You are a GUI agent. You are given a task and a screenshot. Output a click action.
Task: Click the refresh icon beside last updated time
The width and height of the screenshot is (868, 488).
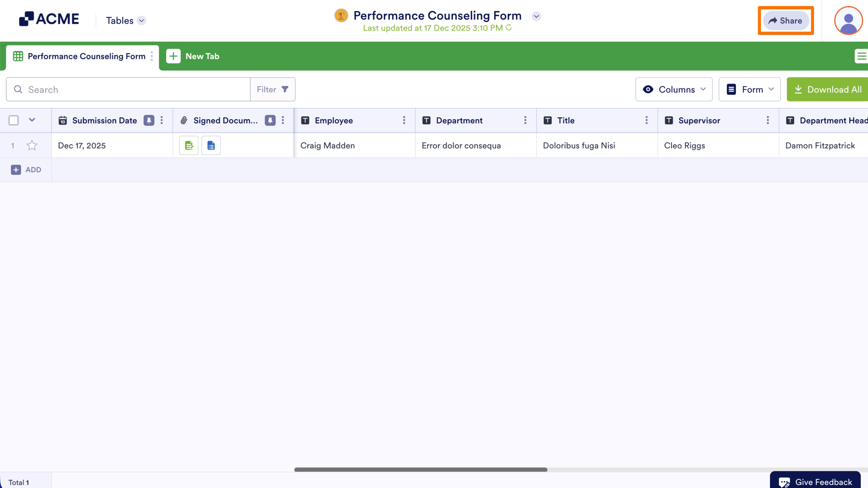tap(509, 27)
